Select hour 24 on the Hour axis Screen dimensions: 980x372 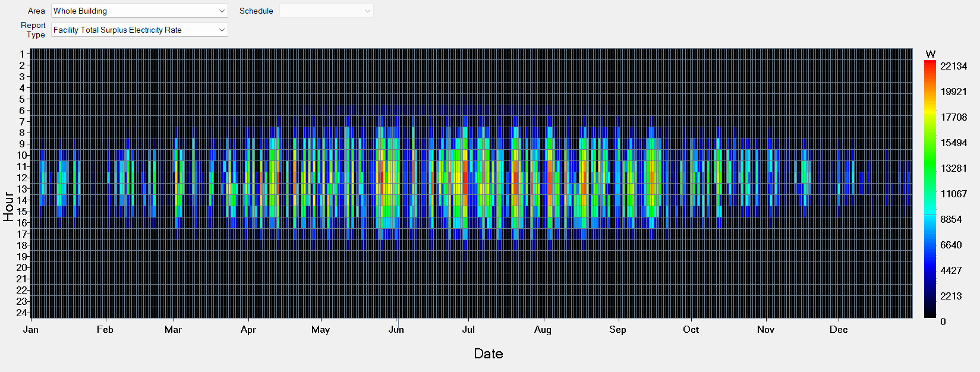[21, 313]
